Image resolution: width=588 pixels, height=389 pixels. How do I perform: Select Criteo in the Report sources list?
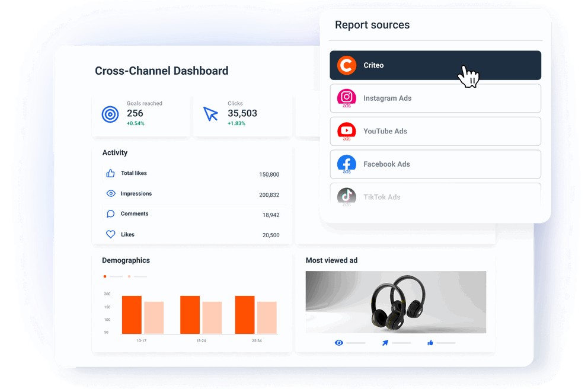point(435,65)
